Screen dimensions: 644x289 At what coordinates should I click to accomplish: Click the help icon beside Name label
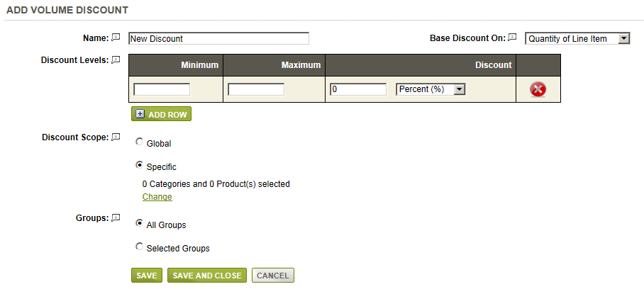116,38
